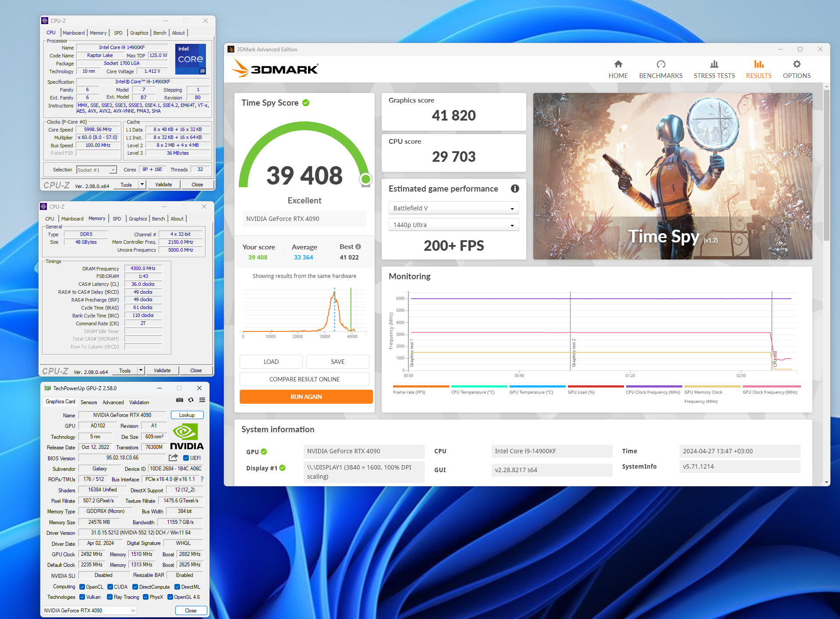The image size is (840, 619).
Task: Toggle the PhysX checkbox
Action: (146, 597)
